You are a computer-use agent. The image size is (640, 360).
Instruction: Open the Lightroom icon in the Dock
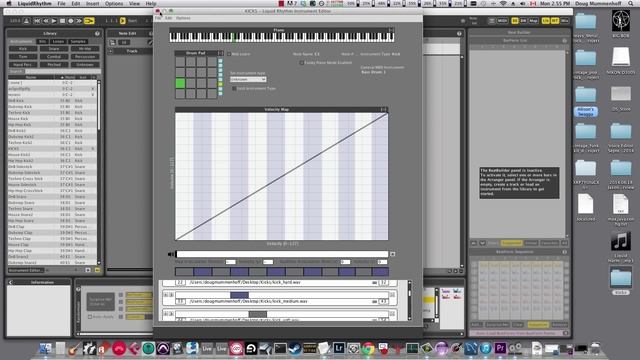[x=339, y=348]
